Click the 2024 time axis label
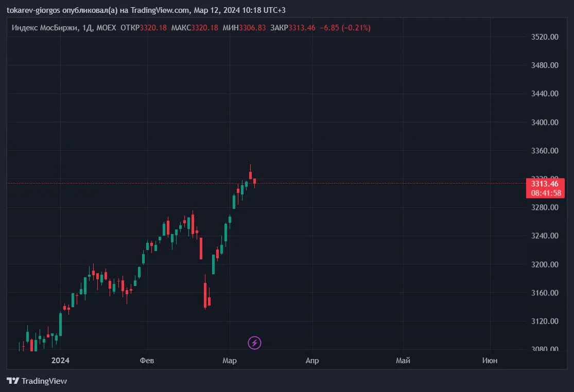This screenshot has width=574, height=392. pos(60,361)
